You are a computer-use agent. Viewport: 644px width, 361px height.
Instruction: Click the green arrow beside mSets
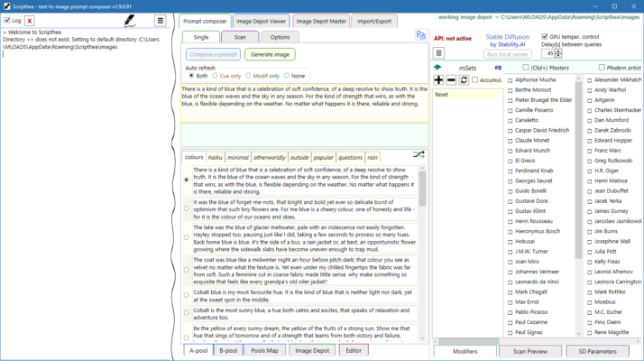click(437, 67)
